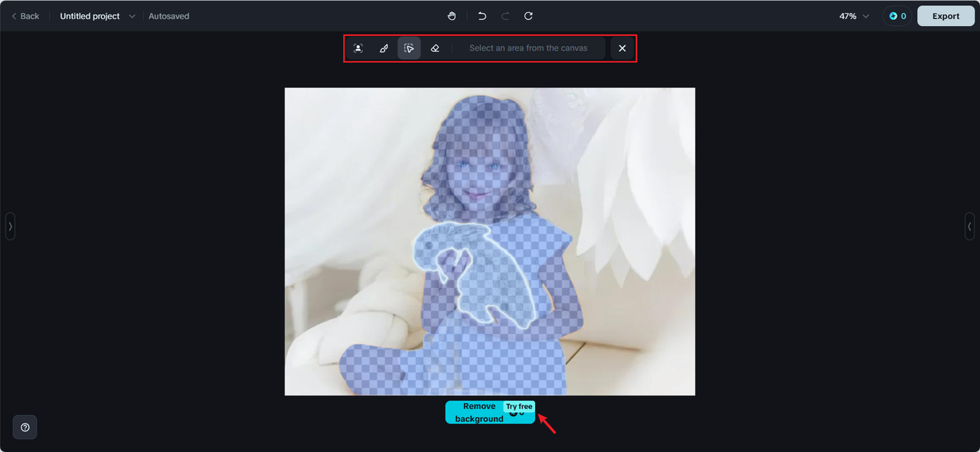980x452 pixels.
Task: Expand the Untitled project name dropdown
Action: click(x=132, y=16)
